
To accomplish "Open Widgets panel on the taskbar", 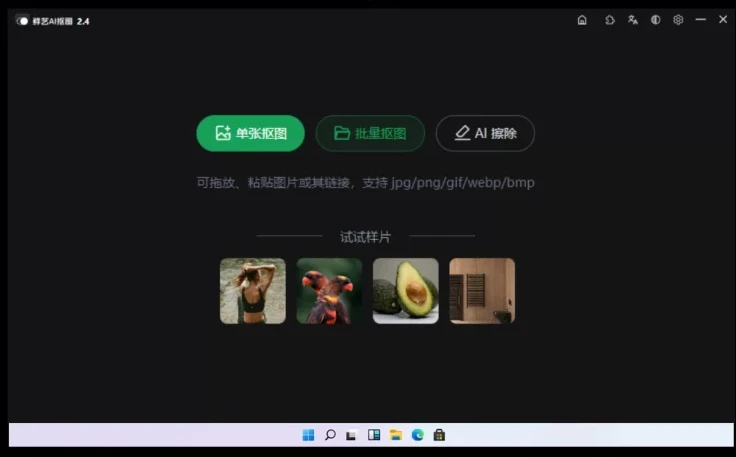I will point(374,435).
